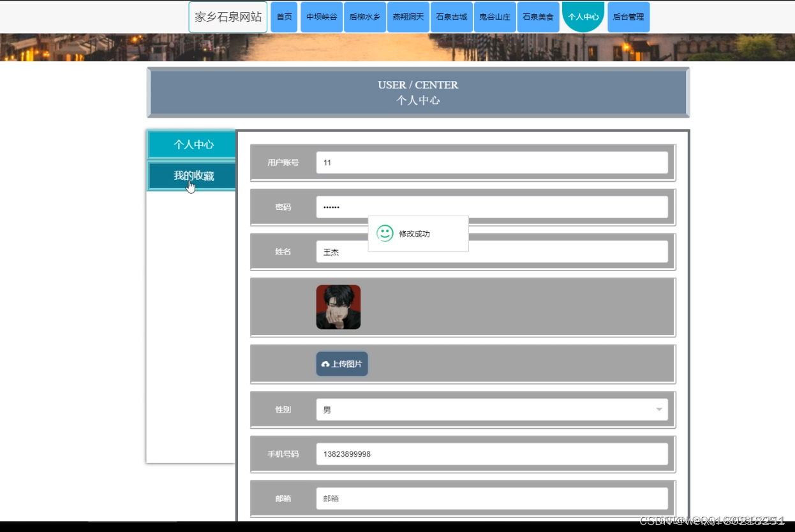Image resolution: width=795 pixels, height=532 pixels.
Task: Select the 个人中心 rounded navigation icon
Action: click(583, 17)
